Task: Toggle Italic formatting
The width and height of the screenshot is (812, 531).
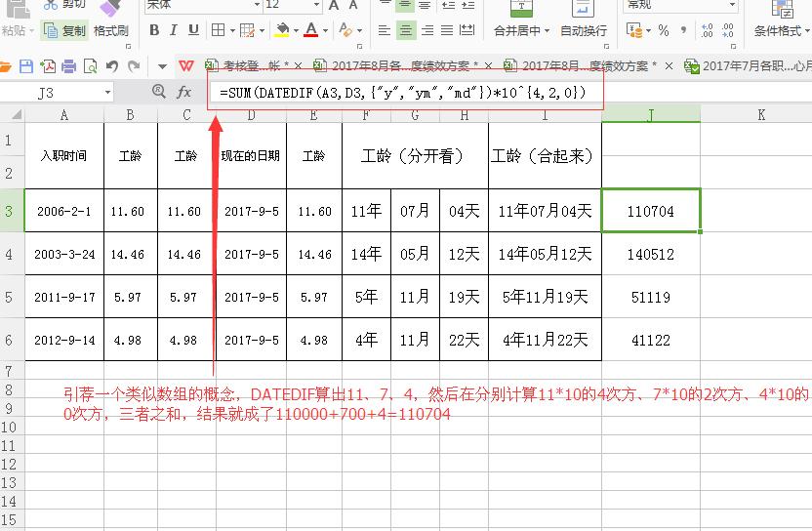Action: point(174,30)
